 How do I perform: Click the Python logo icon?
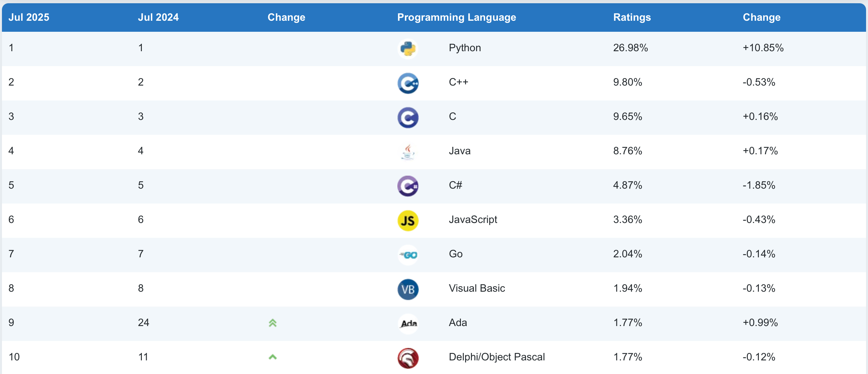pos(408,49)
